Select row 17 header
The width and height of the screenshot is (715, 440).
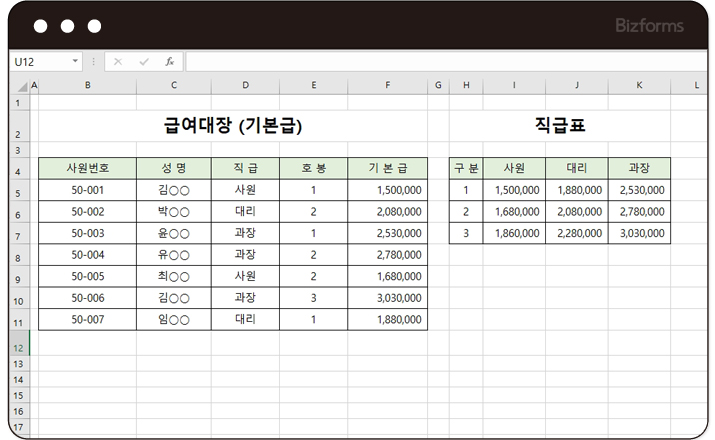(18, 427)
